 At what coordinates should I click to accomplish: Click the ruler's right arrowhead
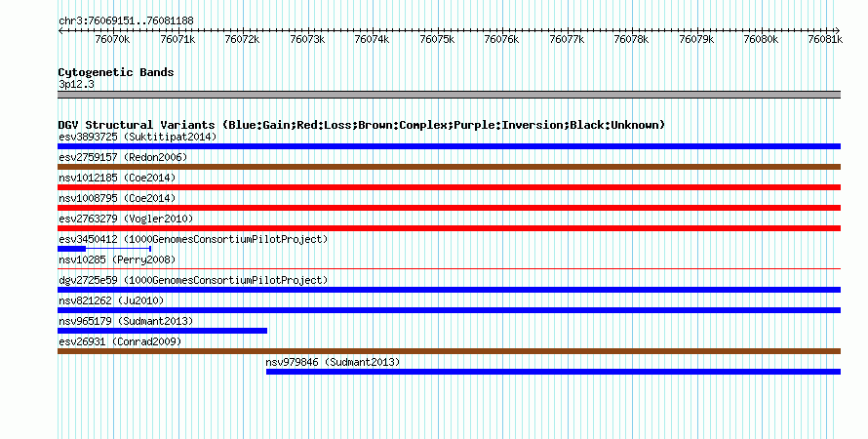coord(838,30)
